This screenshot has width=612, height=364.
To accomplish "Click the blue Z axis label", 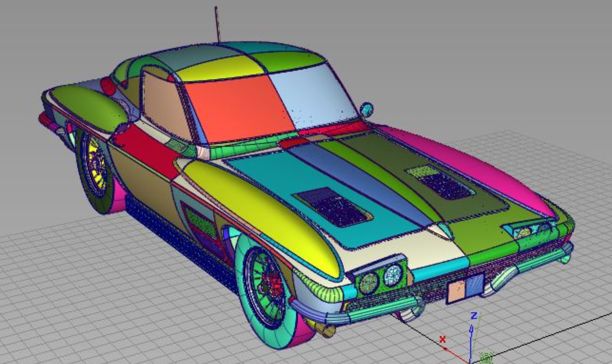I will click(x=474, y=315).
